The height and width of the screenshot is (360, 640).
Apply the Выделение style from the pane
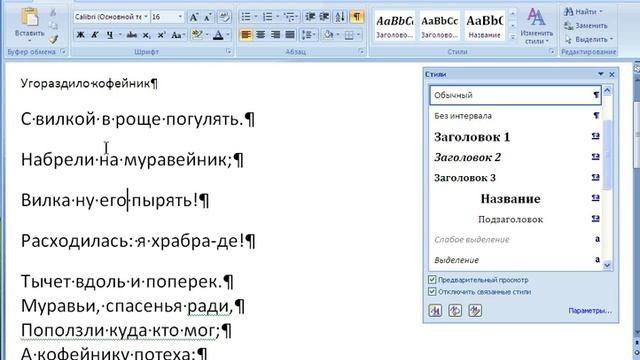coord(515,260)
